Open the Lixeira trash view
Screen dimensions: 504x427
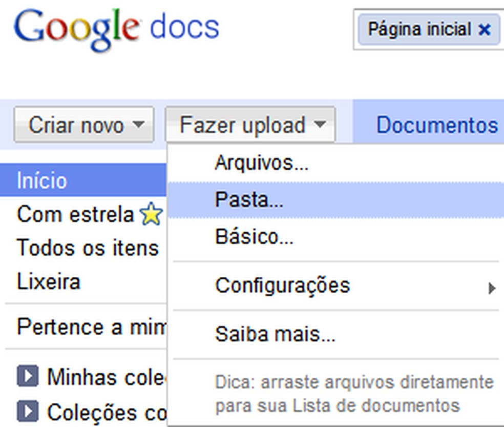click(49, 281)
